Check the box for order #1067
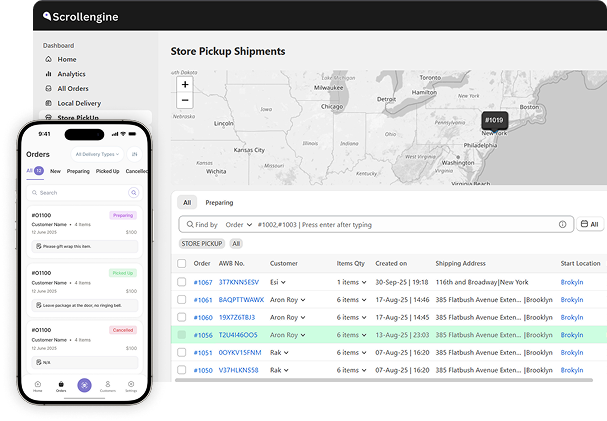The image size is (607, 421). tap(182, 282)
